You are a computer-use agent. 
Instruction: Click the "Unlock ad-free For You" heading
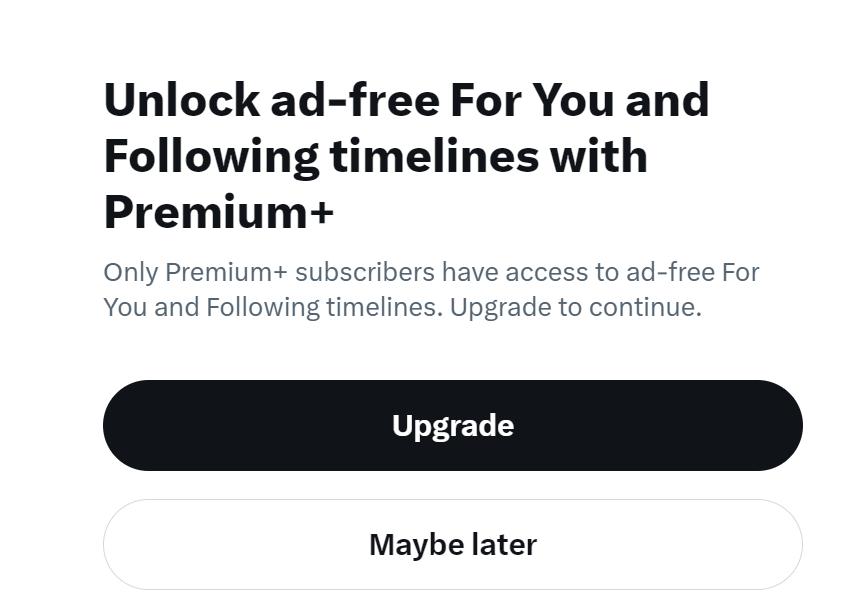click(406, 100)
